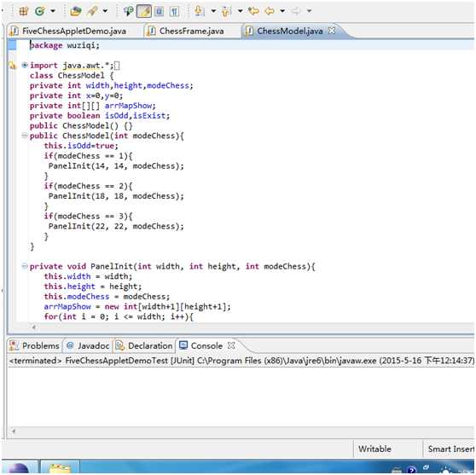The image size is (476, 475).
Task: Select the ChessModel.java editor tab
Action: click(x=289, y=31)
